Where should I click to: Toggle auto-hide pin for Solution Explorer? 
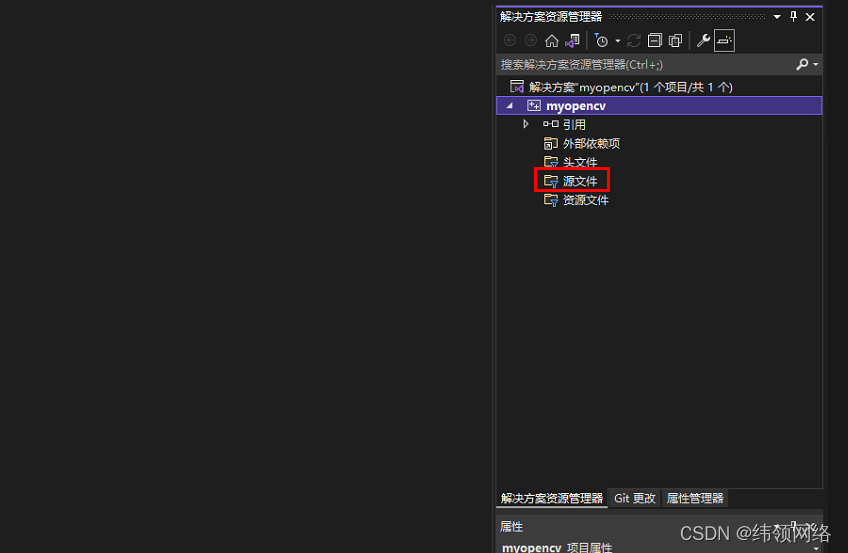[x=793, y=17]
